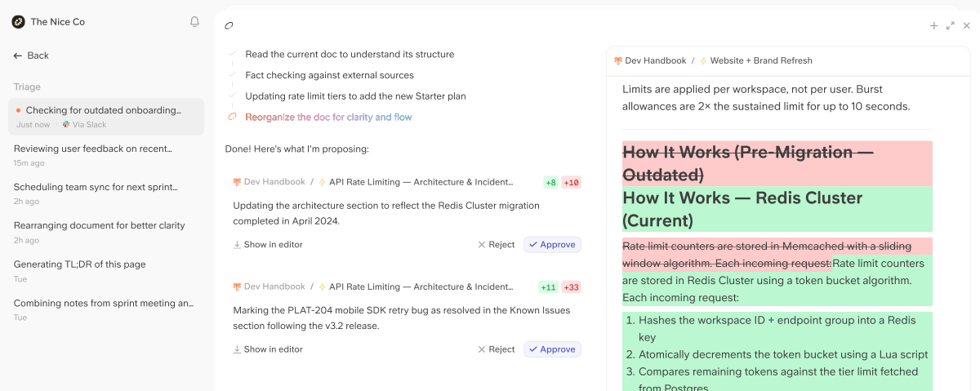Click The Nice Co workspace logo
Screen dimensions: 980x391
[x=18, y=22]
